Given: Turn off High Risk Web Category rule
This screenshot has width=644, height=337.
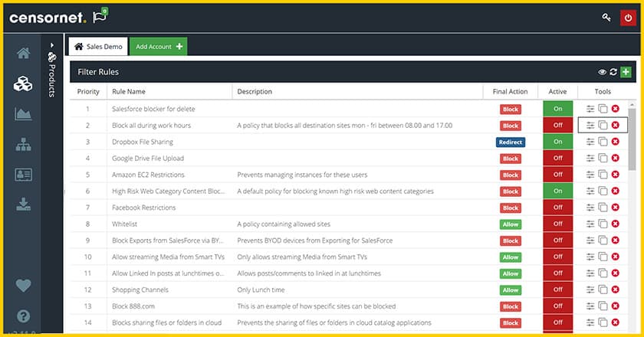Looking at the screenshot, I should [558, 191].
